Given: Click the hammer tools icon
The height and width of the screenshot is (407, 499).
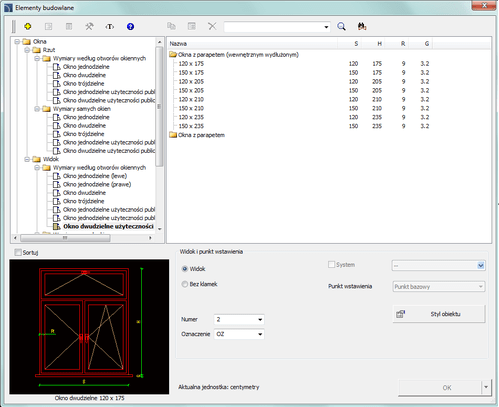Looking at the screenshot, I should [89, 26].
